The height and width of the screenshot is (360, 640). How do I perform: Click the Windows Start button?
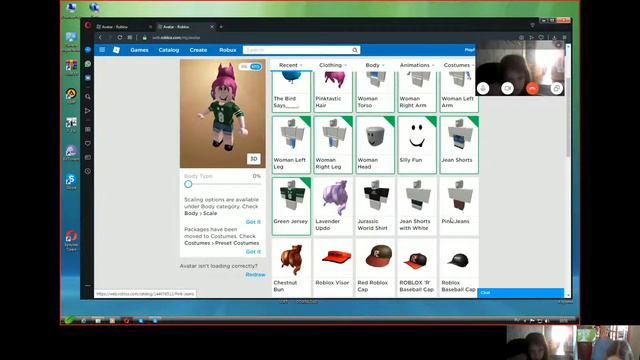[x=69, y=320]
